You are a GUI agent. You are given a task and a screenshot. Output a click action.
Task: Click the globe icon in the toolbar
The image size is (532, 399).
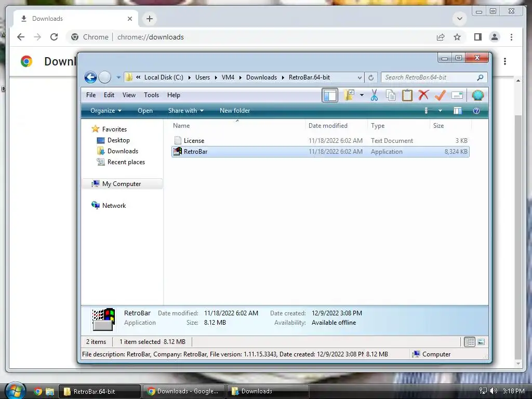coord(478,96)
